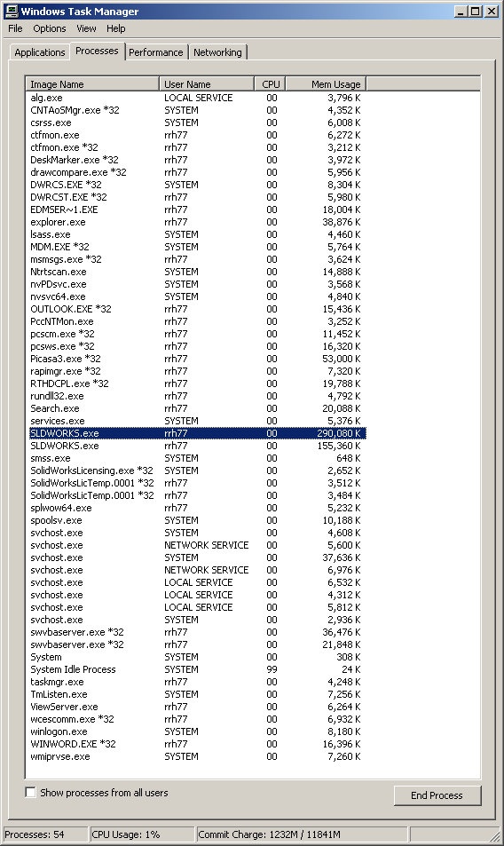Select the wcescomm.exe *32 process
This screenshot has height=846, width=504.
[198, 719]
